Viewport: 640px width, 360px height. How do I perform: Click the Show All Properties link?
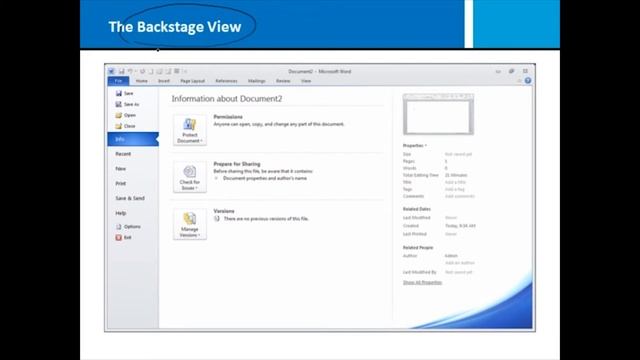click(422, 282)
